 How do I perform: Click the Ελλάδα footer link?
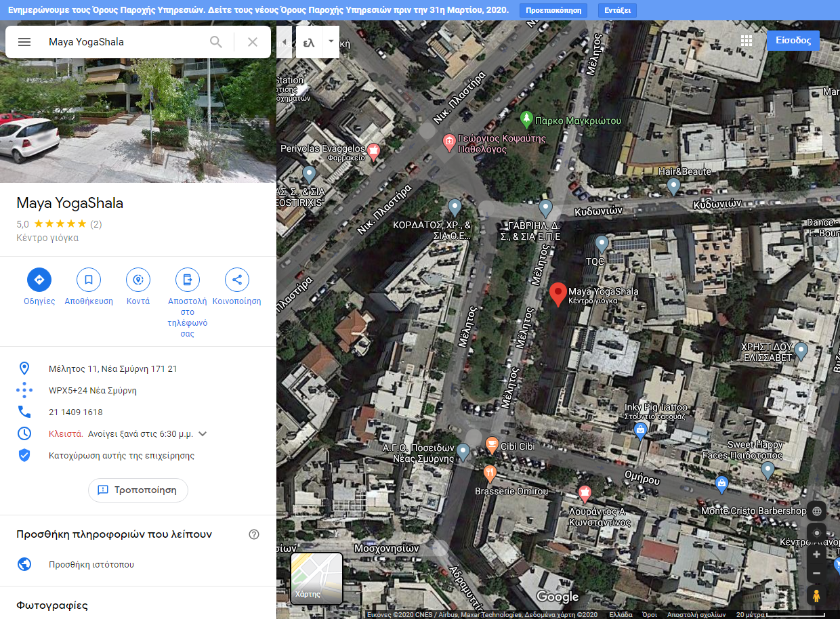[x=621, y=614]
